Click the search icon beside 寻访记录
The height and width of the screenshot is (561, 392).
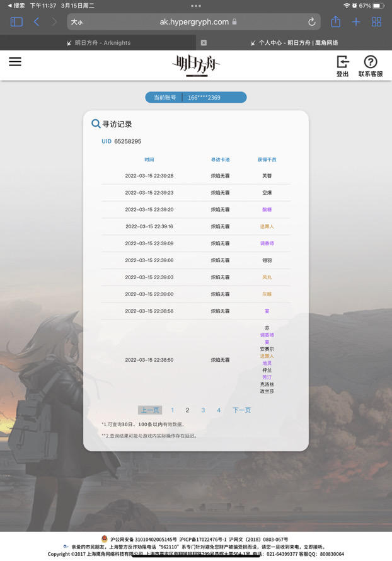96,124
